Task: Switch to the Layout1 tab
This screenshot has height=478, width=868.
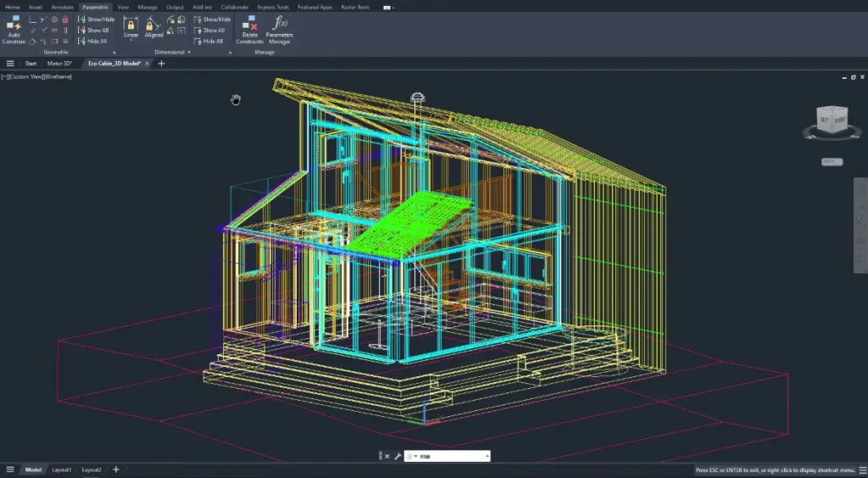Action: point(61,470)
